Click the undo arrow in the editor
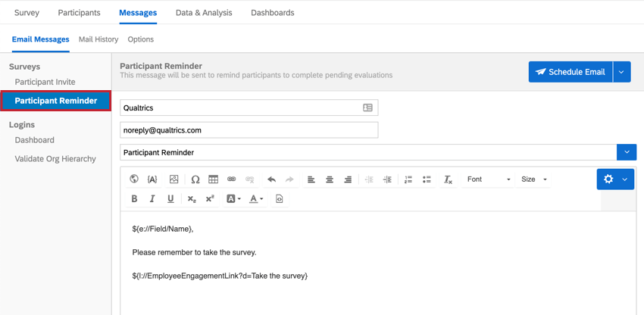The height and width of the screenshot is (315, 644). click(x=271, y=179)
